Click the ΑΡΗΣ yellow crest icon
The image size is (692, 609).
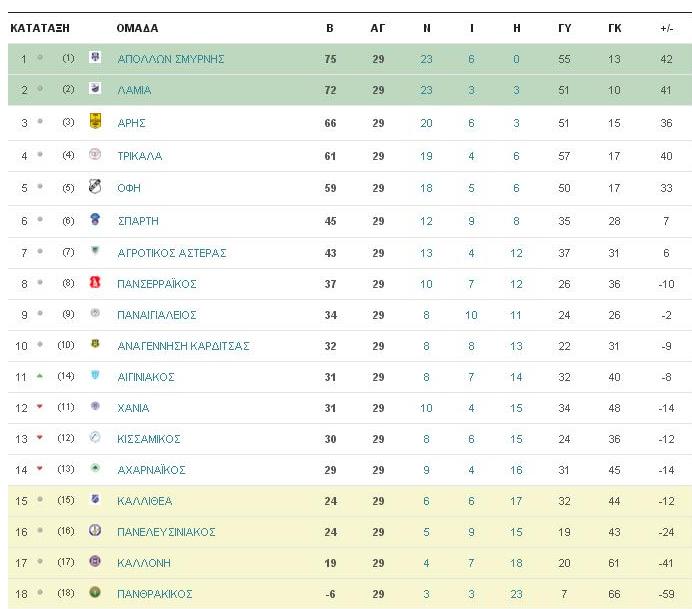click(95, 121)
